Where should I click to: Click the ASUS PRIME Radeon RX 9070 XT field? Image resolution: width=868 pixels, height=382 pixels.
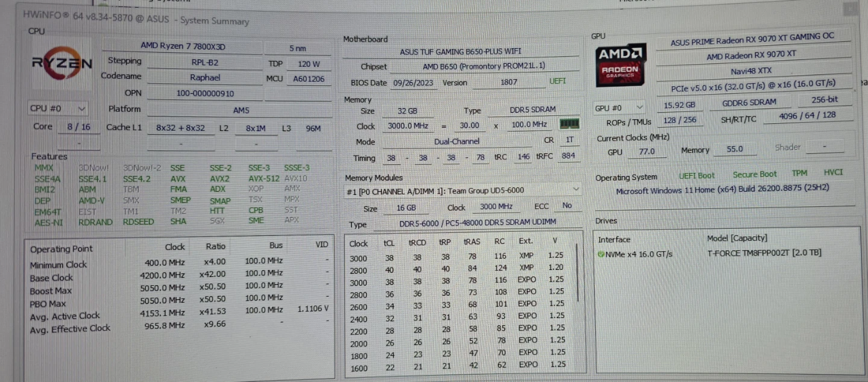point(752,40)
